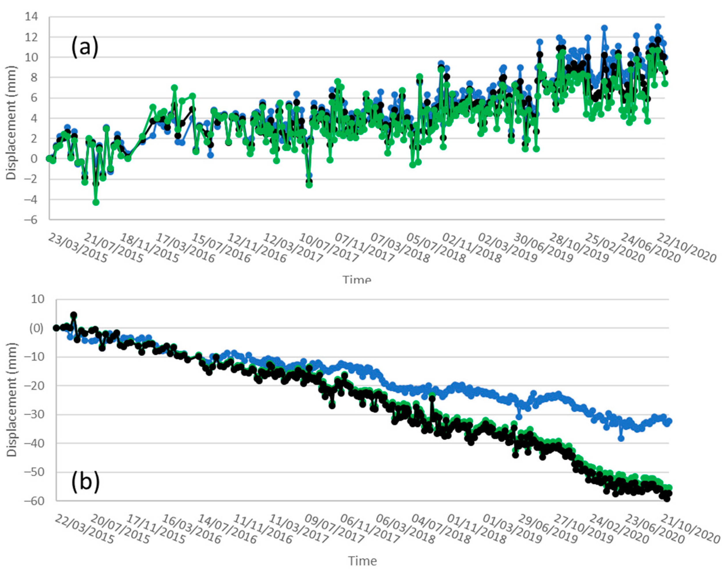Click the 23/03/2015 date label
728x572 pixels.
click(78, 248)
